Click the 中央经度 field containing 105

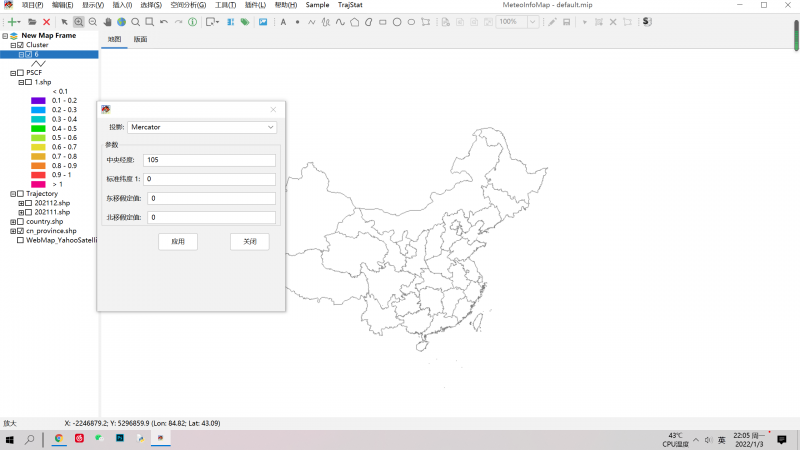[210, 160]
